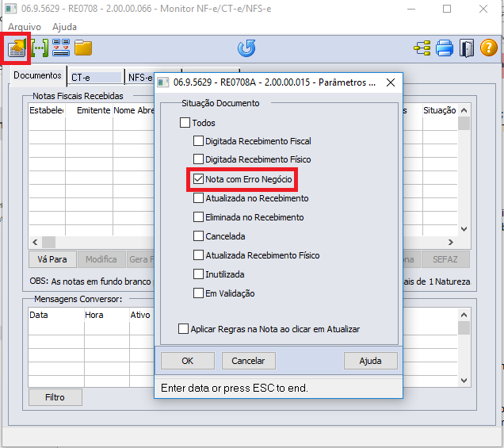This screenshot has height=448, width=504.
Task: Click the Notas grid horizontal scrollbar thumb
Action: tap(49, 242)
